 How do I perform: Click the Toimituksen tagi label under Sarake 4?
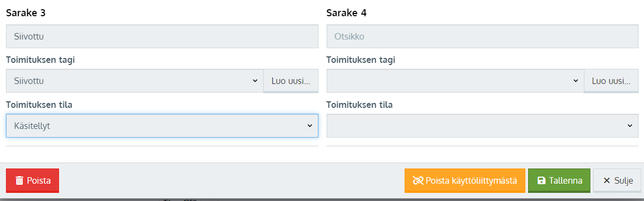tap(361, 60)
